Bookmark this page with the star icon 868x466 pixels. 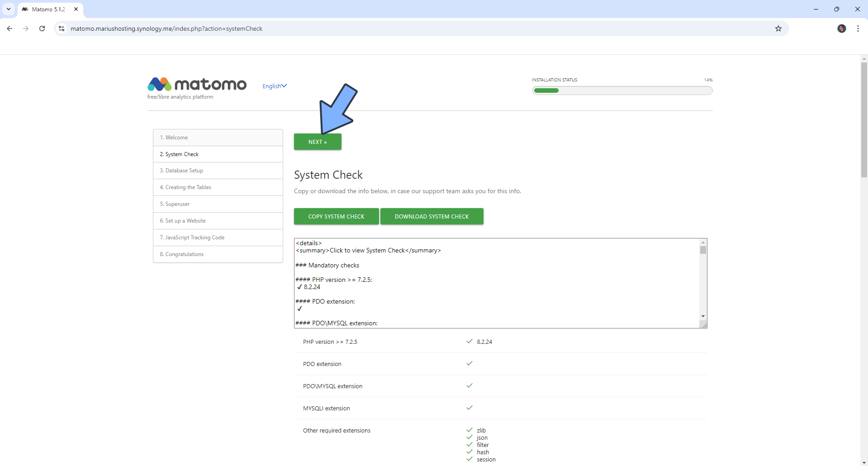click(778, 29)
